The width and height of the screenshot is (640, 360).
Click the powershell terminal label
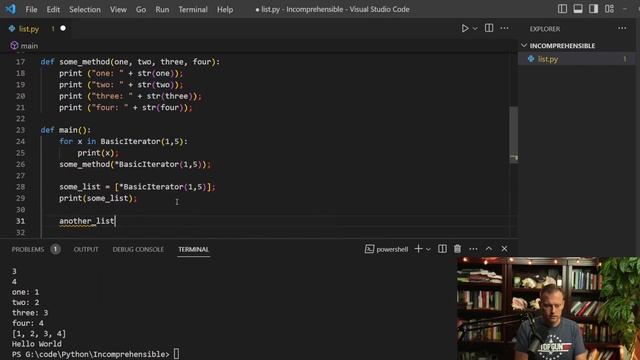pyautogui.click(x=392, y=249)
